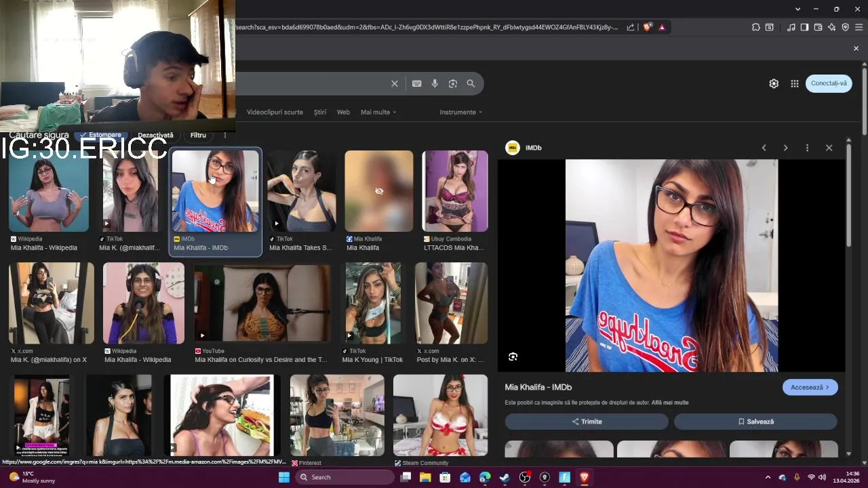Open the Brave hamburger main menu
The height and width of the screenshot is (488, 868).
[x=859, y=27]
